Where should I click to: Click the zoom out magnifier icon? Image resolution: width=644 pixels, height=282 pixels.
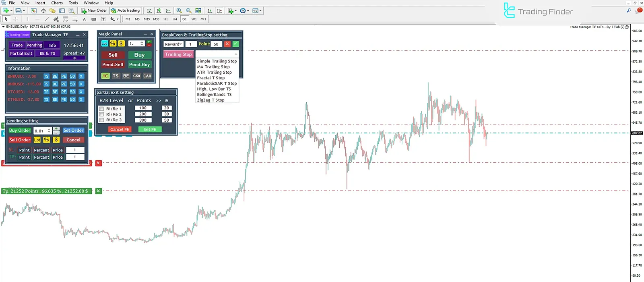pos(188,11)
